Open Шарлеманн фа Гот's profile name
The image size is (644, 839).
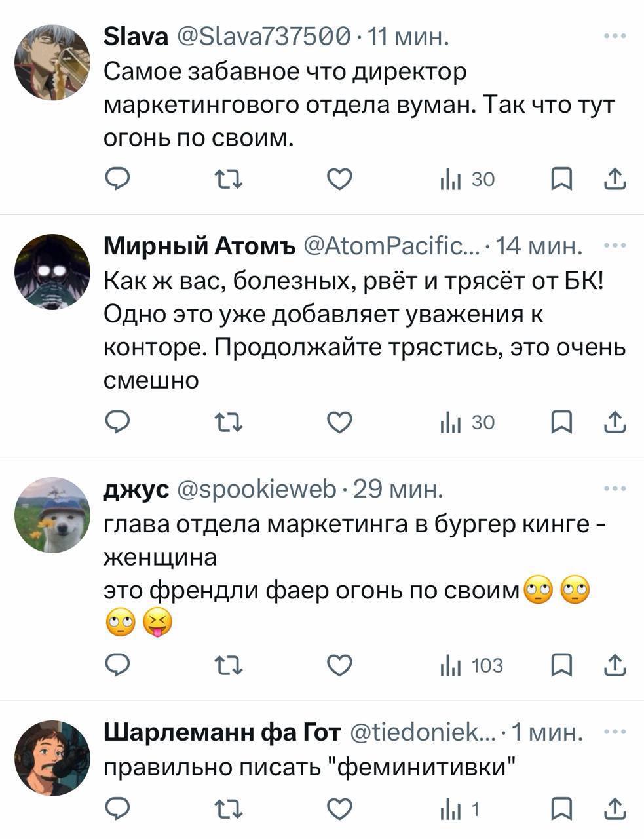tap(223, 732)
